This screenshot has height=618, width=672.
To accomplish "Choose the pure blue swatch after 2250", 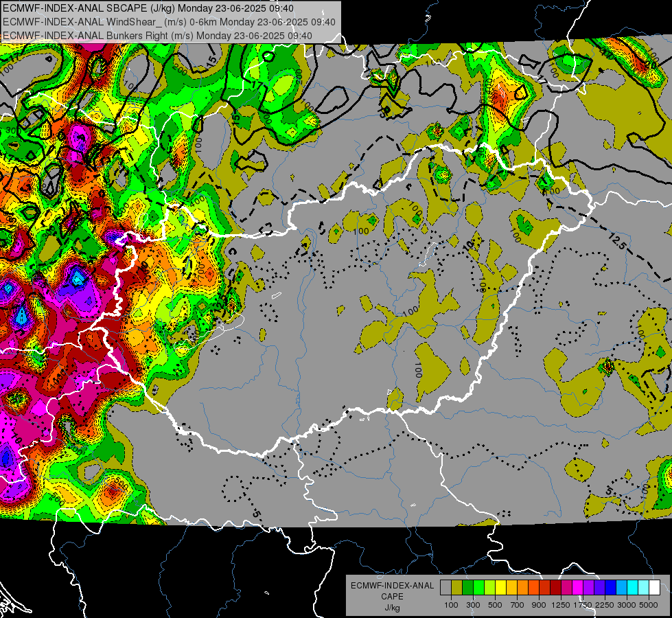I will pos(610,588).
